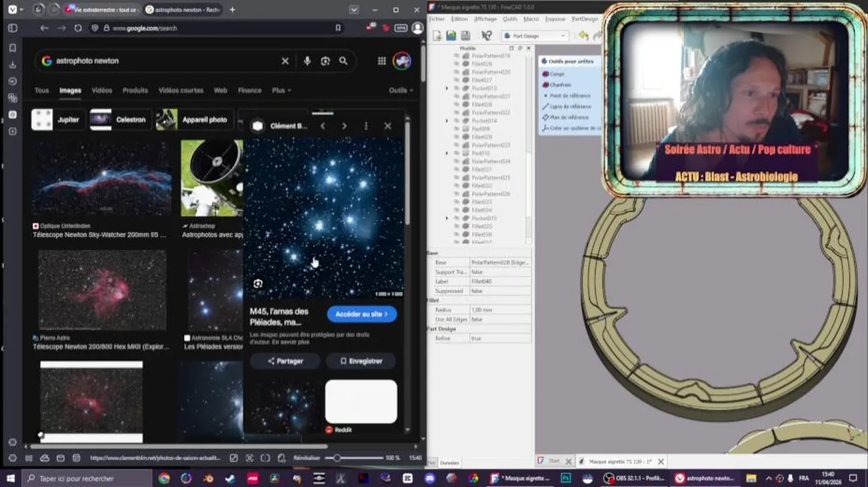This screenshot has width=868, height=487.
Task: Click the magnifying glass search icon
Action: click(343, 61)
